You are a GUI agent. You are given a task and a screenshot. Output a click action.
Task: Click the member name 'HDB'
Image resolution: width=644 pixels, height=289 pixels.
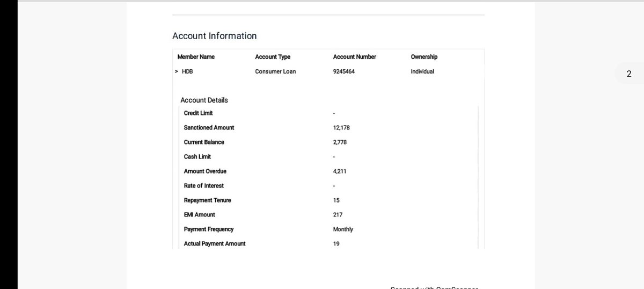coord(187,71)
